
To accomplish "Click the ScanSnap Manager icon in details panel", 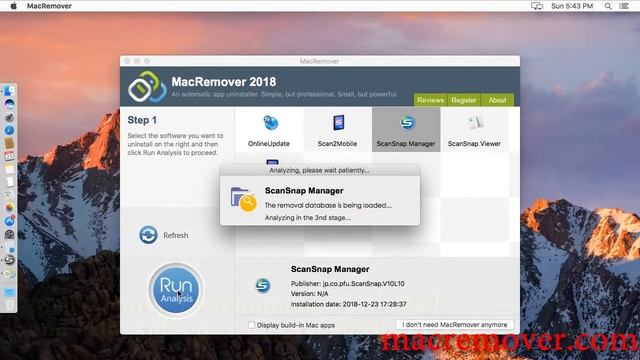I will (263, 285).
